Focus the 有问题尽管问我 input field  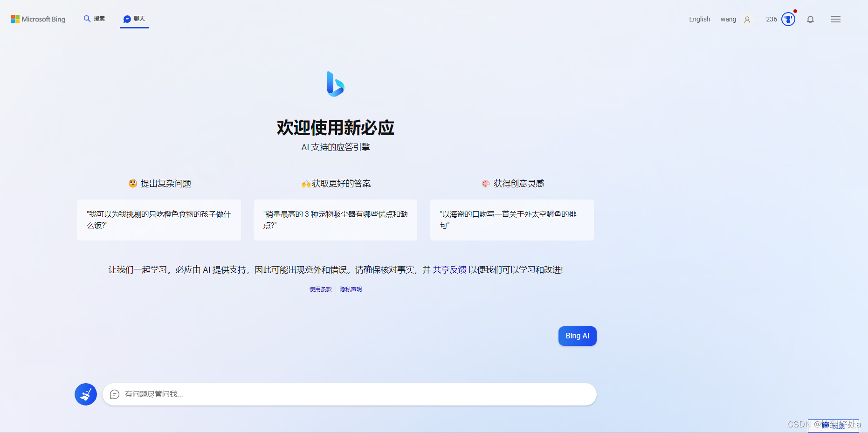click(350, 394)
